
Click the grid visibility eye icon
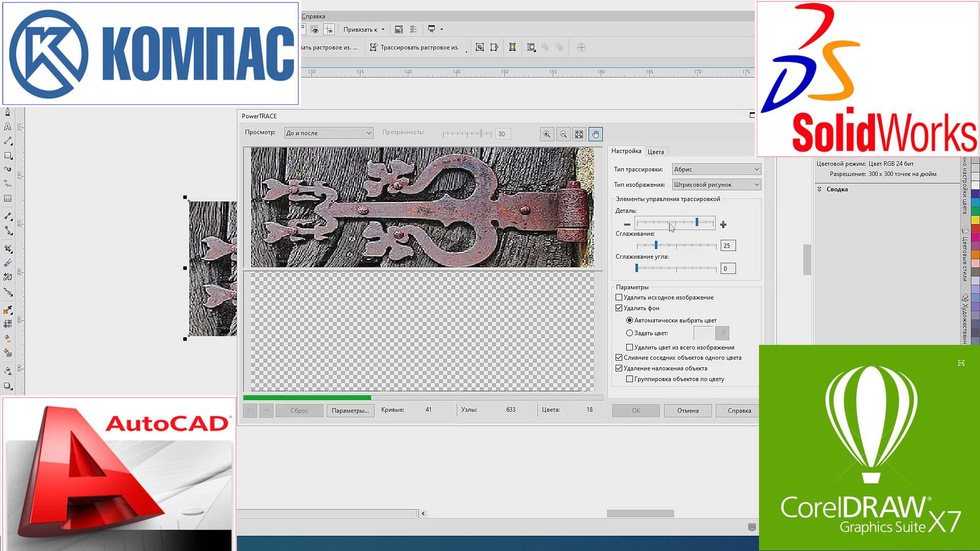click(315, 30)
